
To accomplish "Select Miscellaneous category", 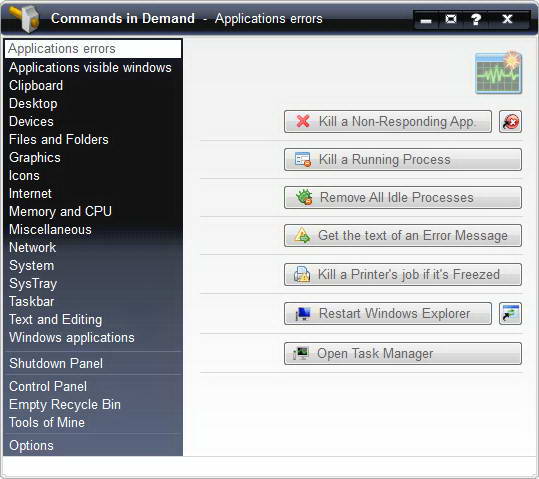I will coord(93,229).
